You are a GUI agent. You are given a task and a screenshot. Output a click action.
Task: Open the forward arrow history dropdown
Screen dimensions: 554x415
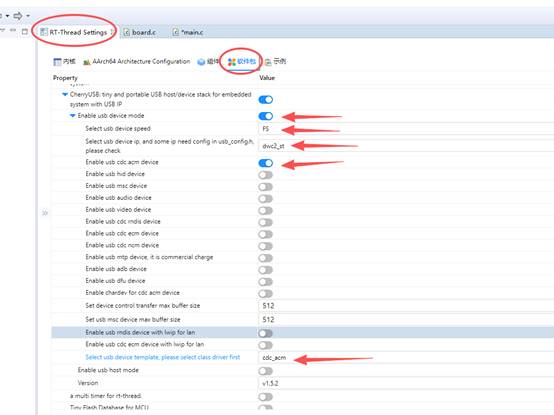pyautogui.click(x=28, y=16)
